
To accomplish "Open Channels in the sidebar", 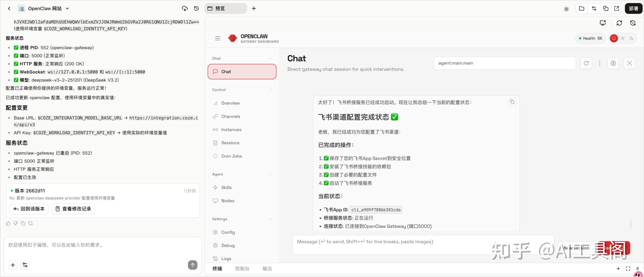I will pyautogui.click(x=242, y=116).
